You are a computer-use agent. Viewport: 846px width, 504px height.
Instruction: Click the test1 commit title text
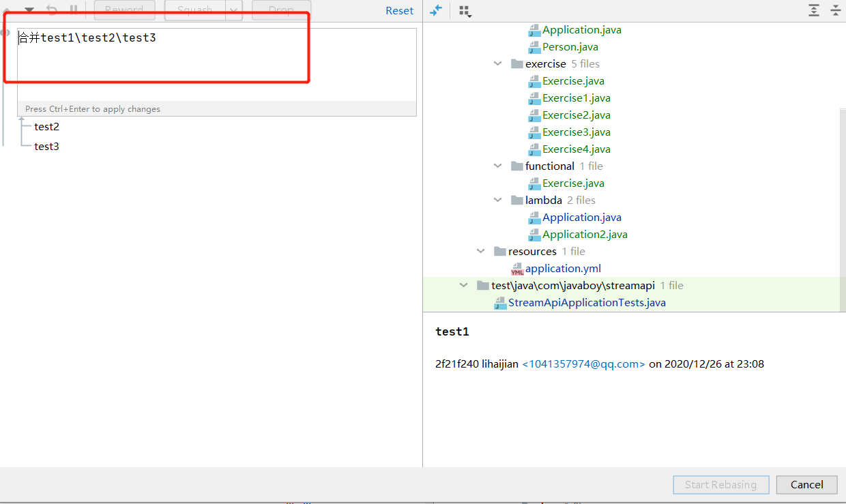452,332
